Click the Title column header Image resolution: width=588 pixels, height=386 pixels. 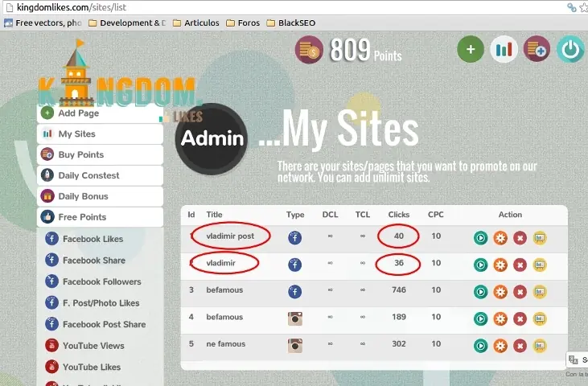pyautogui.click(x=214, y=215)
